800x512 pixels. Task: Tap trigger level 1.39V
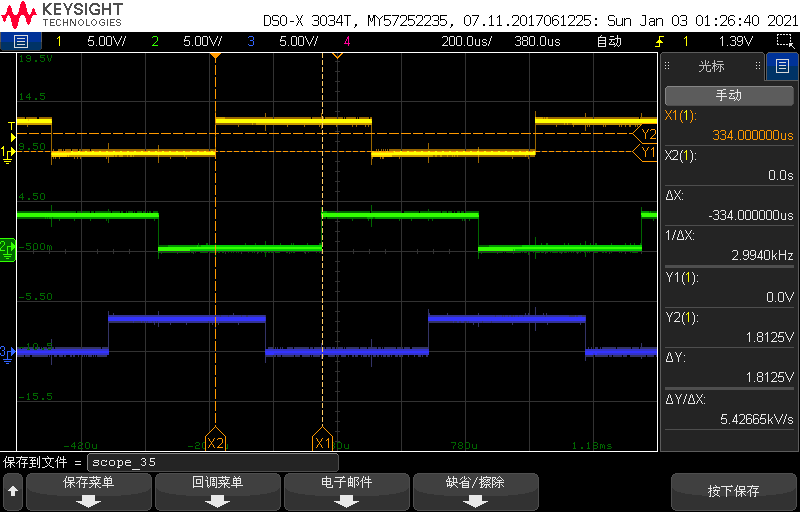point(735,41)
